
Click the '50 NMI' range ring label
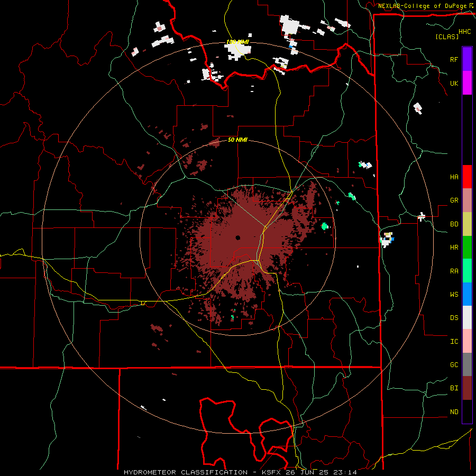pyautogui.click(x=237, y=140)
